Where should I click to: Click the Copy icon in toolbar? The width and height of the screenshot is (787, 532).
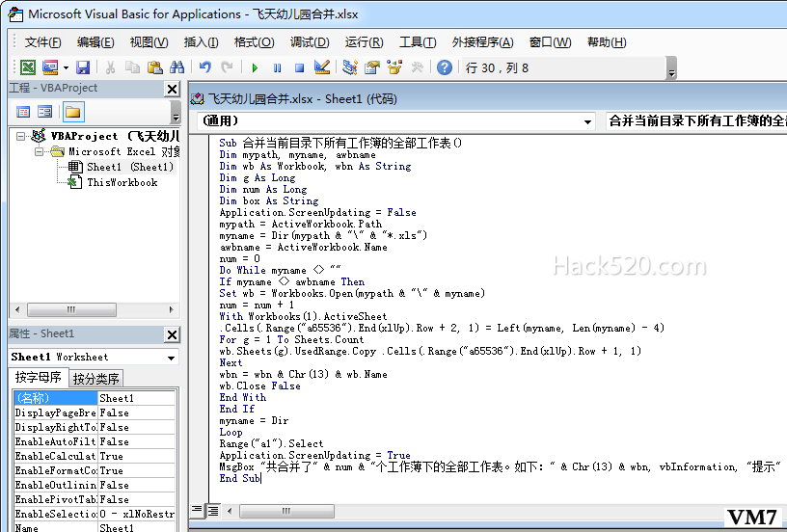[132, 67]
